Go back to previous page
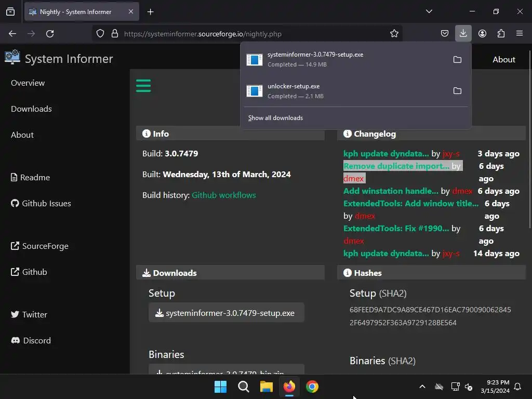532x399 pixels. coord(12,34)
